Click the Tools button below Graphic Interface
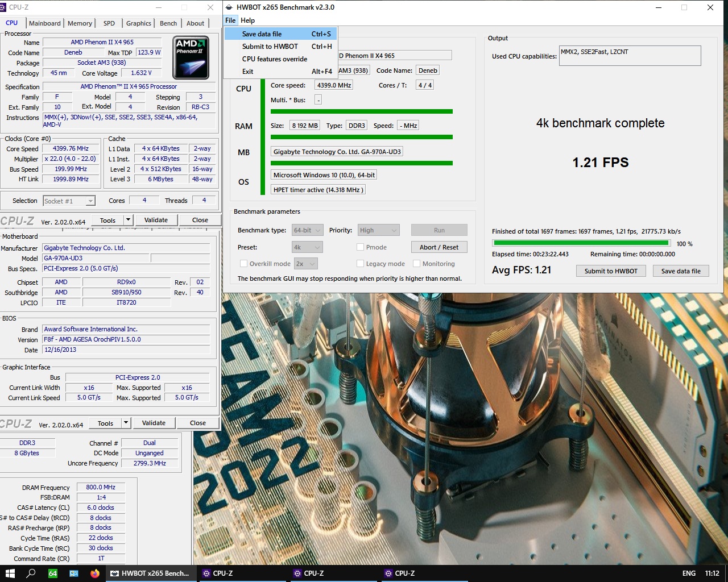Image resolution: width=728 pixels, height=582 pixels. click(x=105, y=423)
